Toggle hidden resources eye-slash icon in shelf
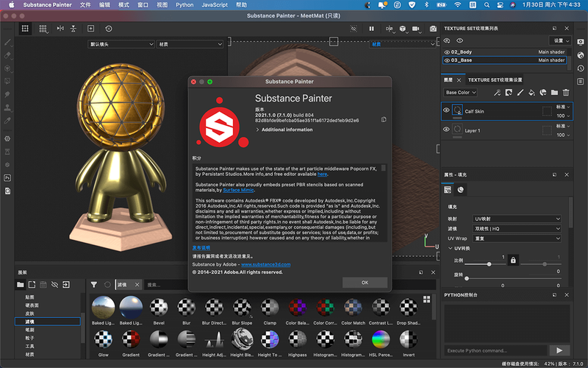588x368 pixels. (54, 285)
